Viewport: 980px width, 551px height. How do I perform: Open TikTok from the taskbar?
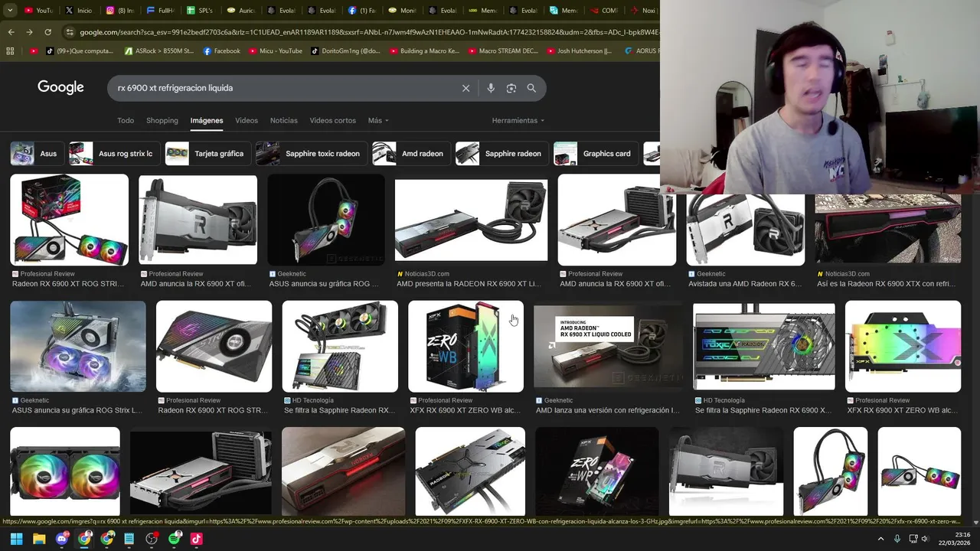(197, 539)
